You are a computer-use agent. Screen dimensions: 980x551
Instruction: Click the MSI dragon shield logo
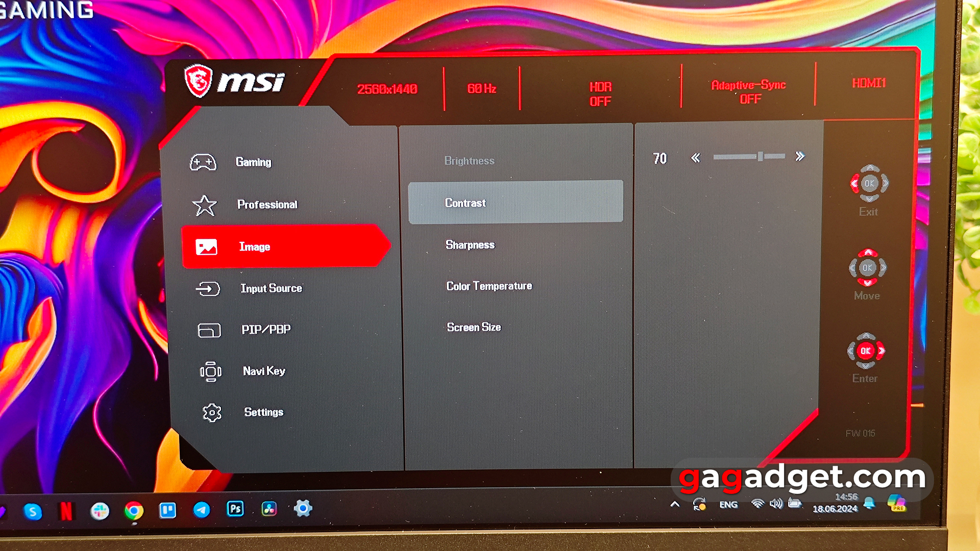198,81
